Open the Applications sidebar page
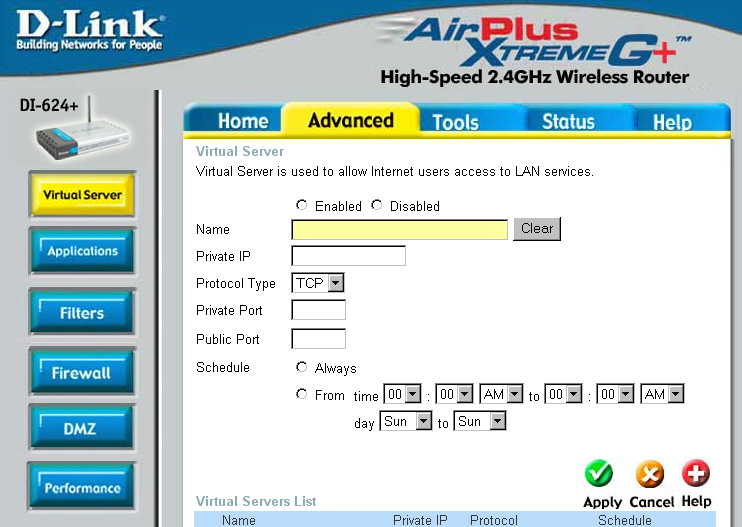 82,251
